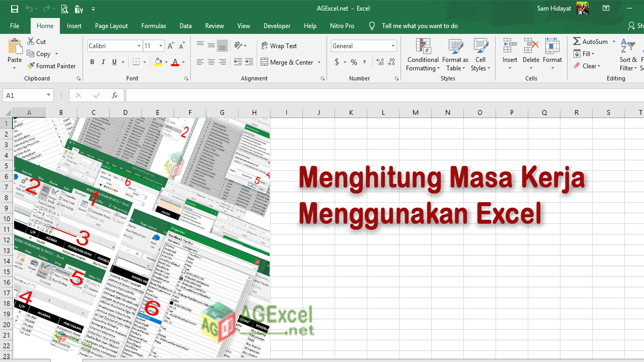Viewport: 644px width, 362px height.
Task: Apply Comma Style
Action: (365, 62)
